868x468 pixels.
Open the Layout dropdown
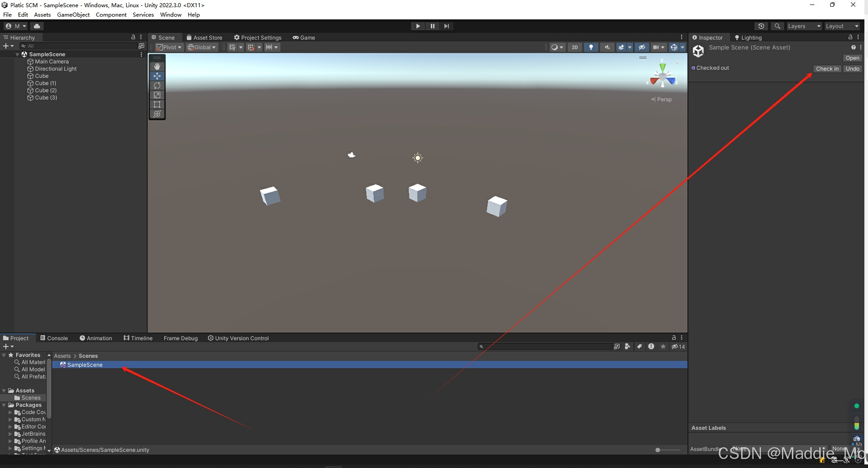pyautogui.click(x=842, y=26)
